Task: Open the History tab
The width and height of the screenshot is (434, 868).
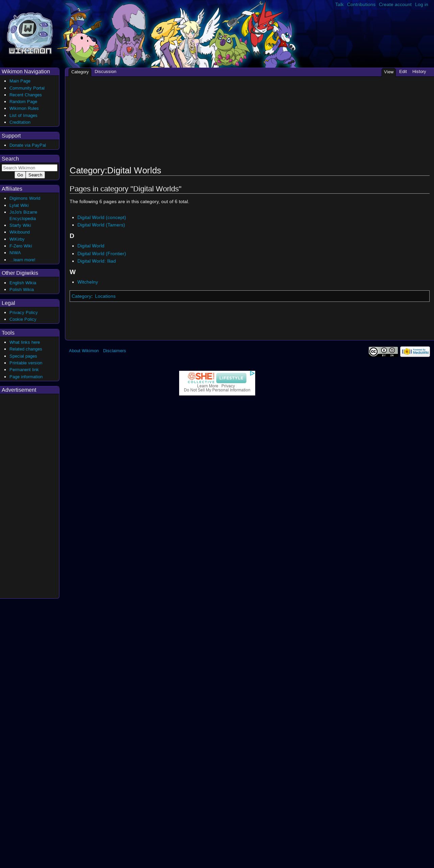Action: (x=419, y=72)
